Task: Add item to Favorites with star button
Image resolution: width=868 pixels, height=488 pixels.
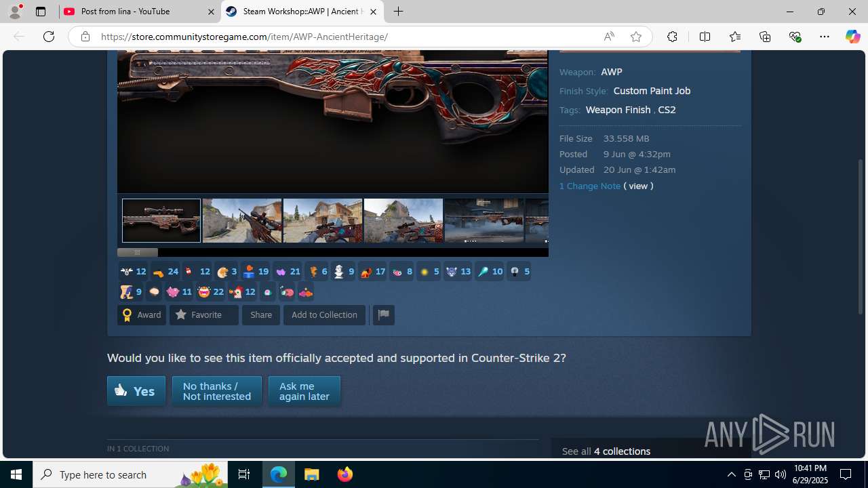Action: (204, 314)
